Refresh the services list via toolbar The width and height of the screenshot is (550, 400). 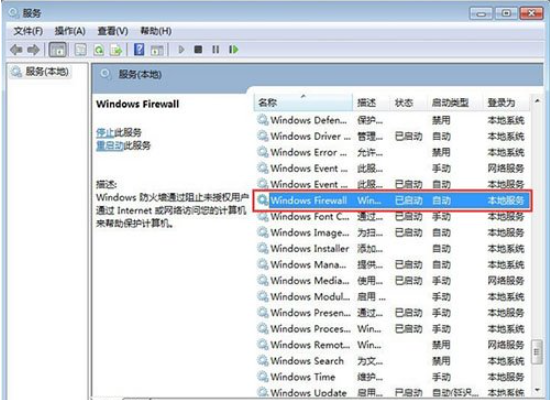(99, 50)
